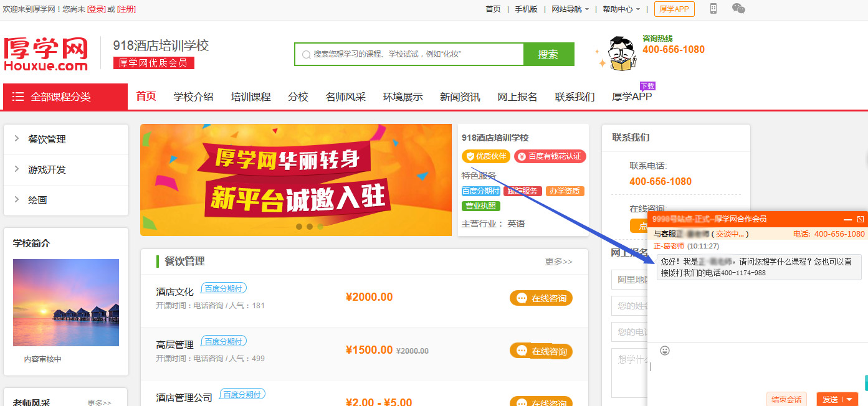Image resolution: width=868 pixels, height=406 pixels.
Task: Click the chat message input area
Action: 754,374
